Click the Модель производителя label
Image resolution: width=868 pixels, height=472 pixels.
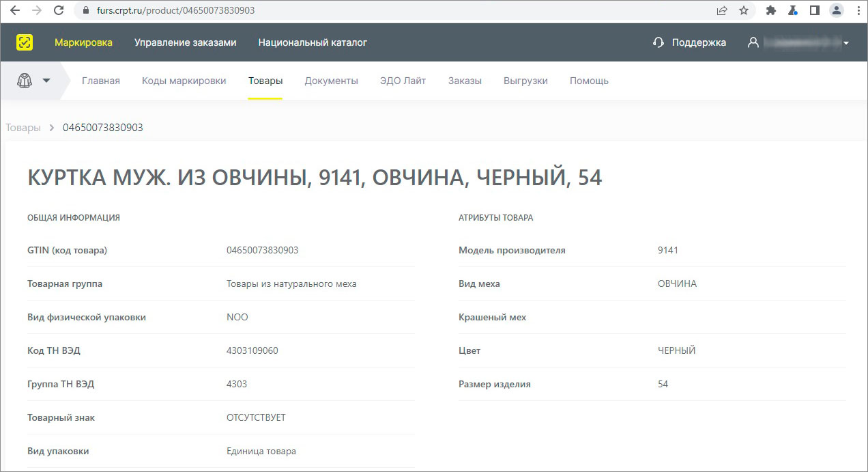pos(512,250)
